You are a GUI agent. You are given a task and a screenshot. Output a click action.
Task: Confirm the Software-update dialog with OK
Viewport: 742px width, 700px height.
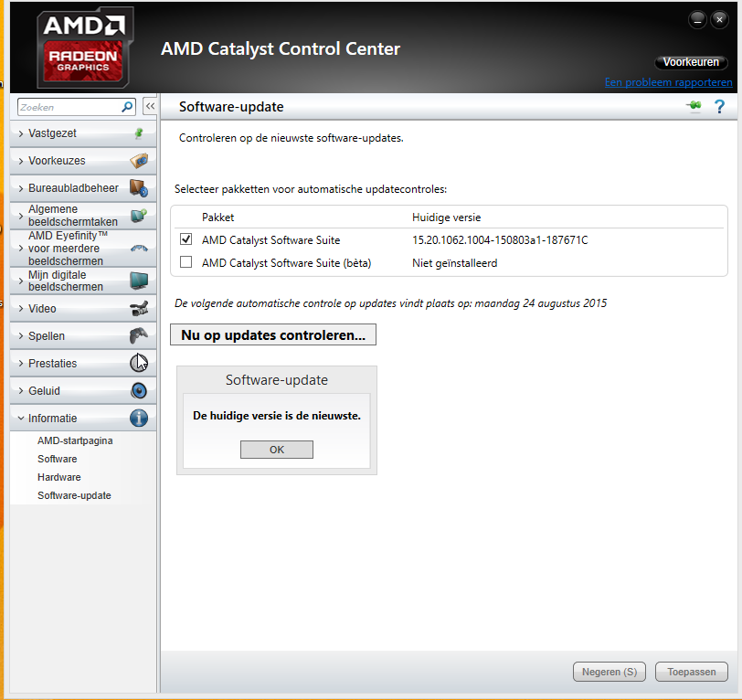pyautogui.click(x=277, y=450)
